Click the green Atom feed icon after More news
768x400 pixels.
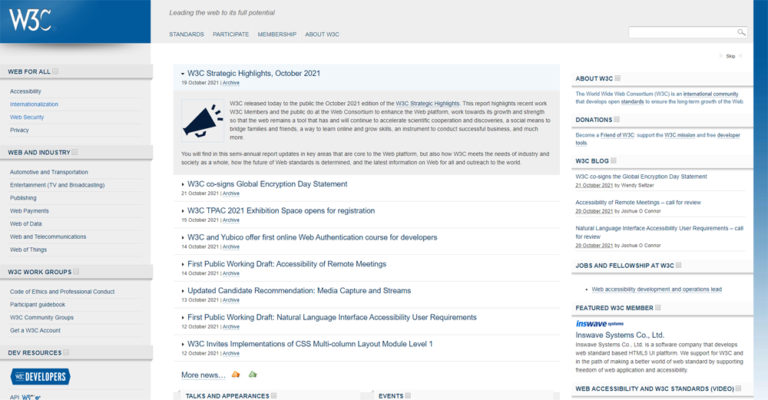(253, 374)
